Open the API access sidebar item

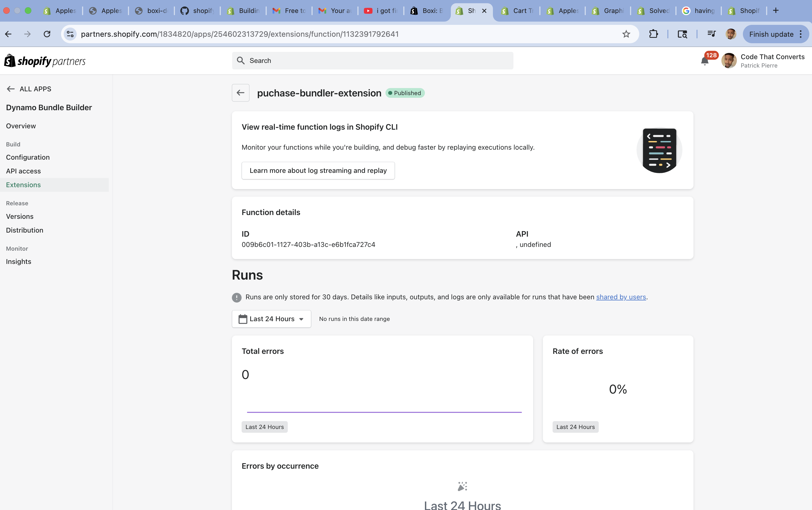(23, 171)
